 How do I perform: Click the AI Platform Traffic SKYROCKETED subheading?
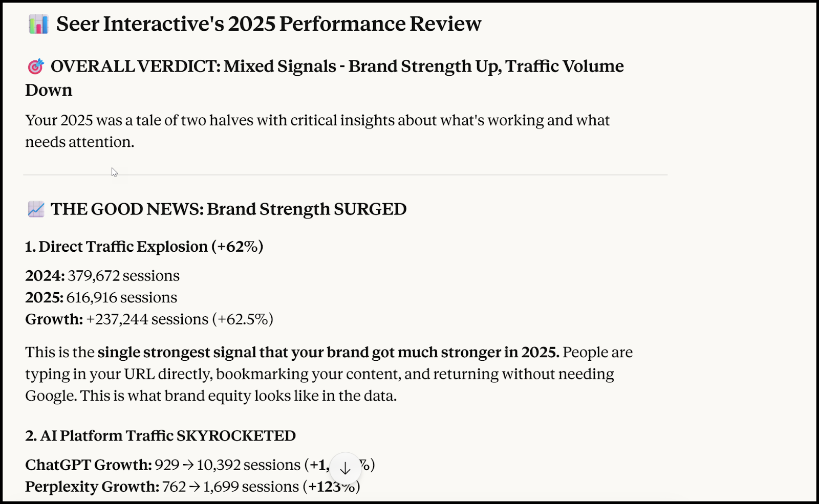(x=160, y=436)
